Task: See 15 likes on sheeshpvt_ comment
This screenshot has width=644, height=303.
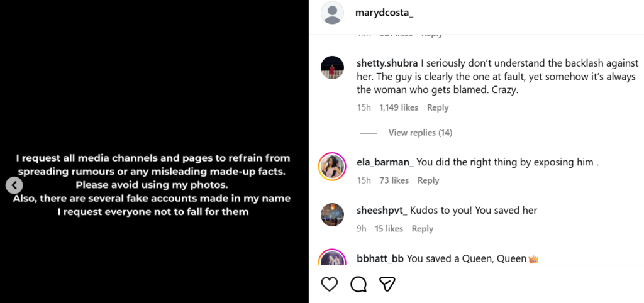Action: coord(389,229)
